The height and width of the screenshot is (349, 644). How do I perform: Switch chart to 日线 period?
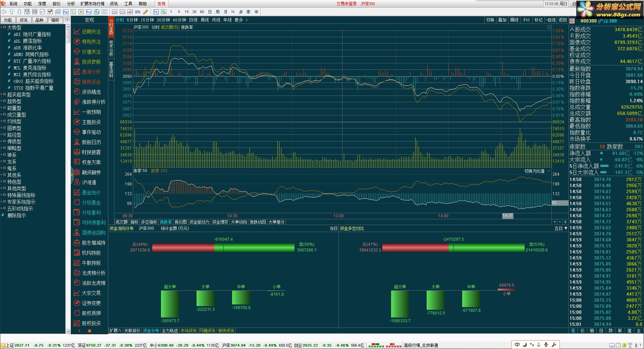(193, 20)
